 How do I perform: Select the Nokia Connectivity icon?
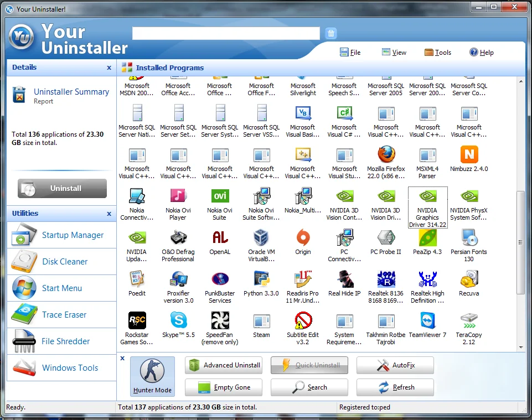(137, 196)
